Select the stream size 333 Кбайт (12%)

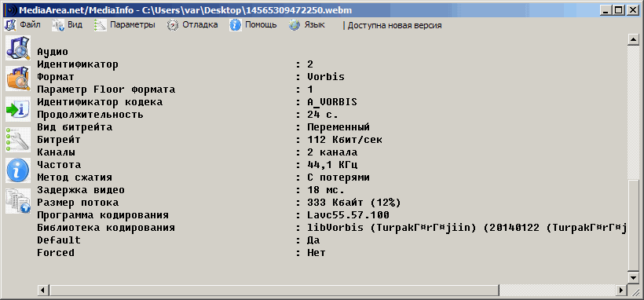(354, 203)
